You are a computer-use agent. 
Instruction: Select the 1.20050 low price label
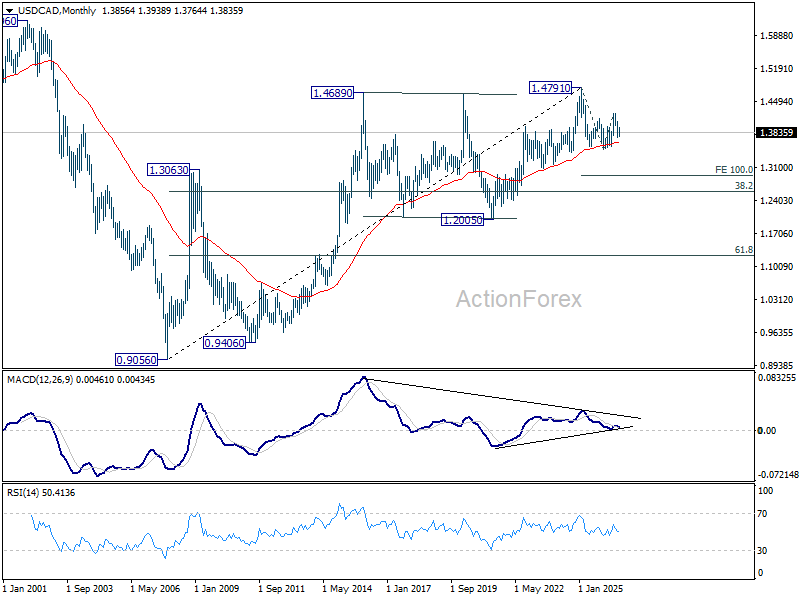click(462, 220)
